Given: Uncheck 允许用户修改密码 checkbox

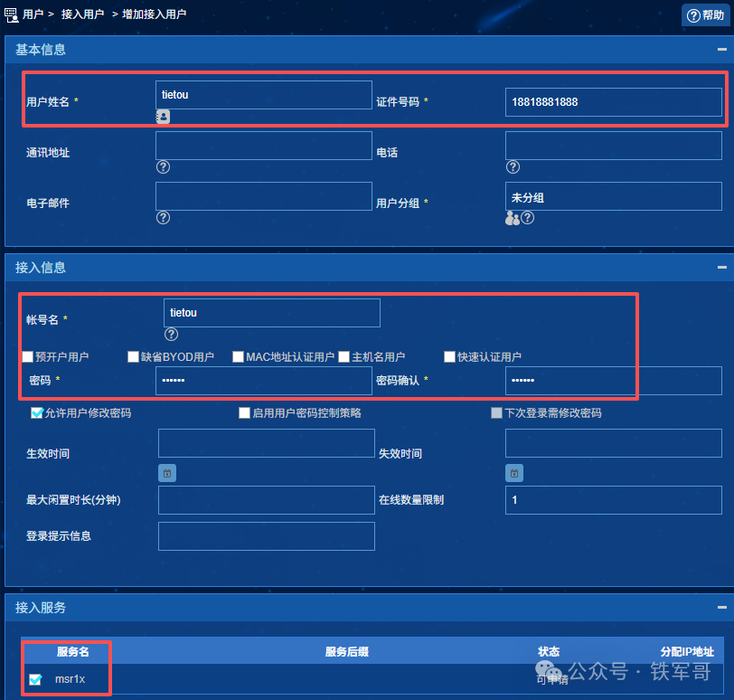Looking at the screenshot, I should tap(37, 413).
